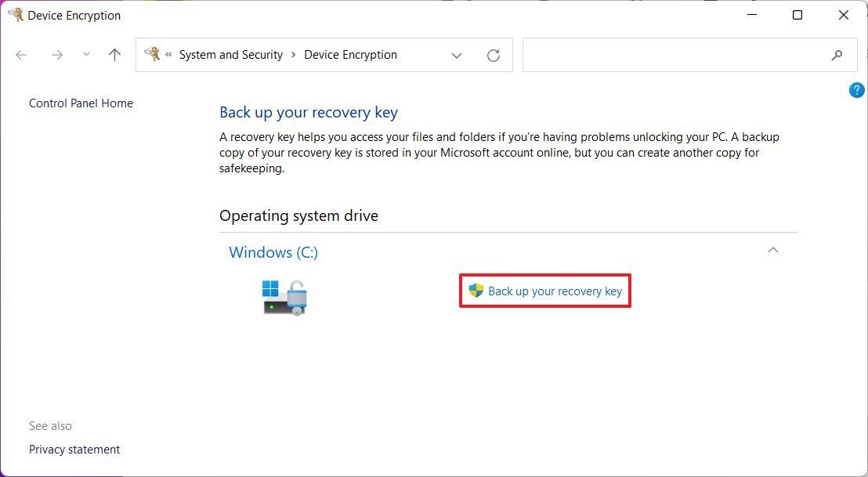Expand the address bar history dropdown

click(457, 55)
